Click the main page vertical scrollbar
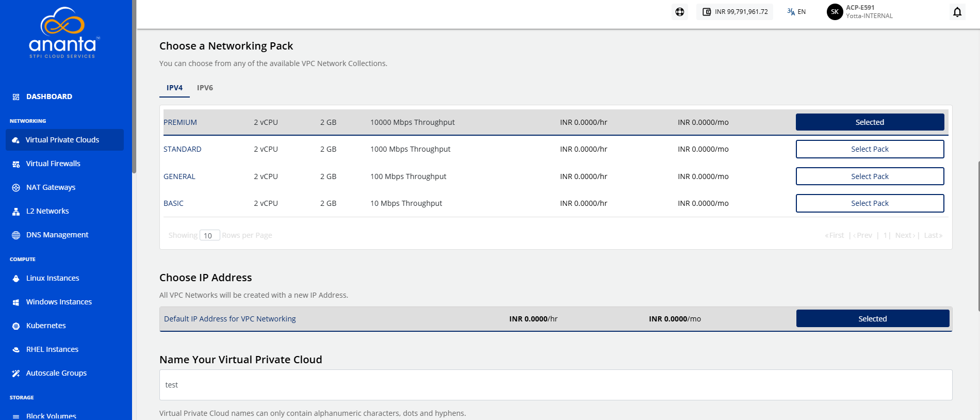Viewport: 980px width, 420px height. [978, 236]
